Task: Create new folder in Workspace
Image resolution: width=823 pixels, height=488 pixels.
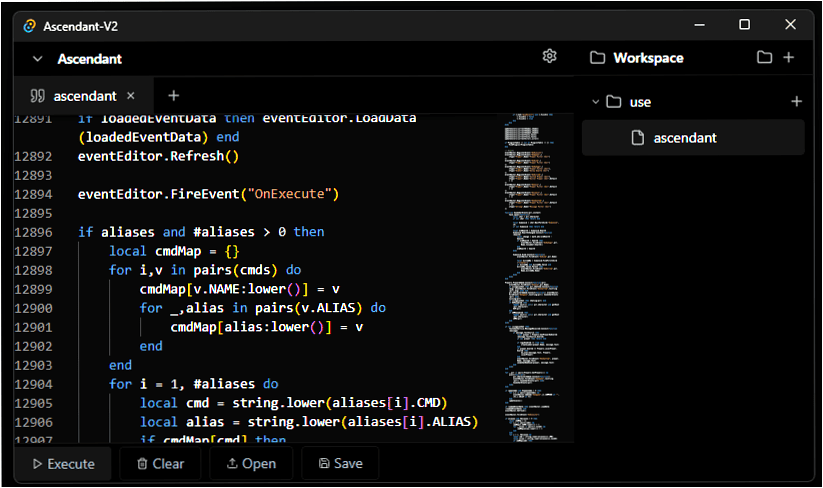Action: pyautogui.click(x=764, y=57)
